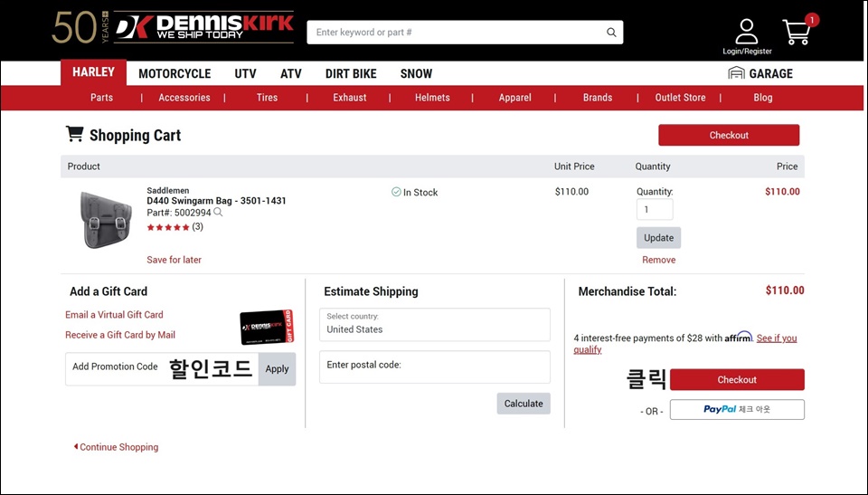Click the Saddlemen brand text
Screen dimensions: 868x495
(168, 190)
